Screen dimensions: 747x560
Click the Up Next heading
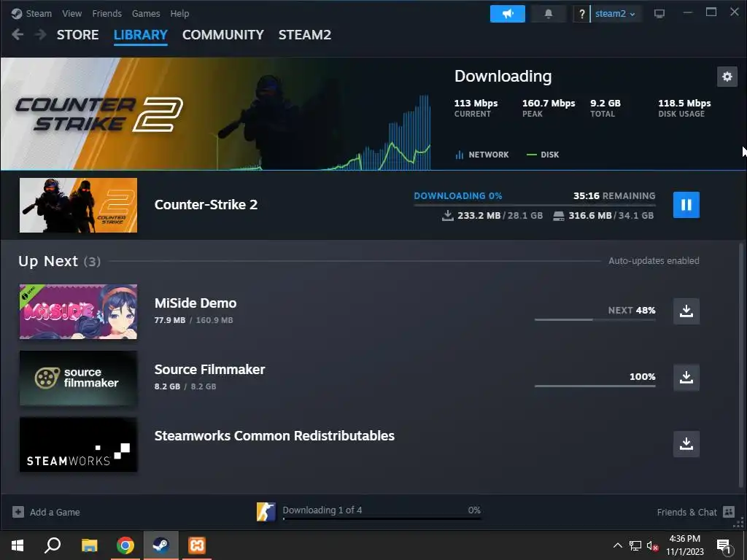pyautogui.click(x=48, y=261)
